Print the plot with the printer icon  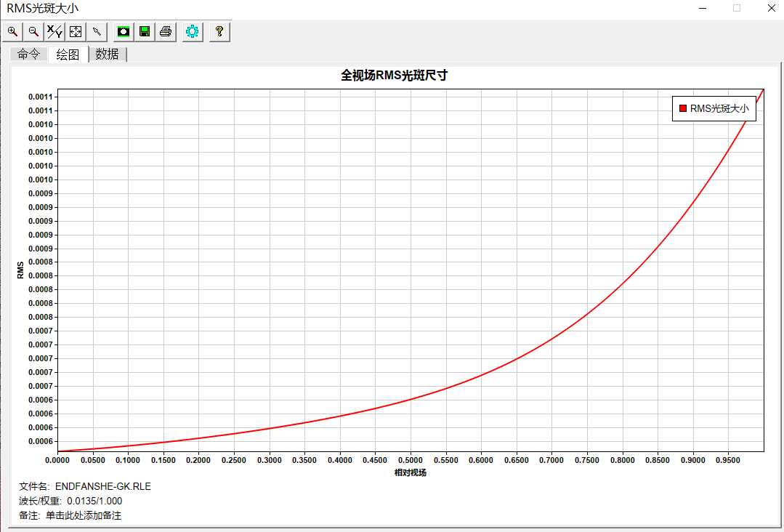(x=166, y=32)
